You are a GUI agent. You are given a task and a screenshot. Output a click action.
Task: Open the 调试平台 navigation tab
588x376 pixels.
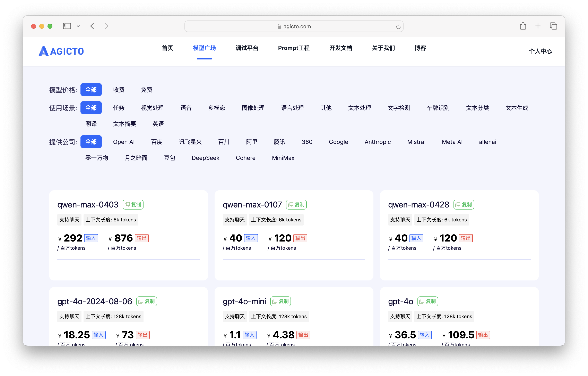pyautogui.click(x=247, y=48)
